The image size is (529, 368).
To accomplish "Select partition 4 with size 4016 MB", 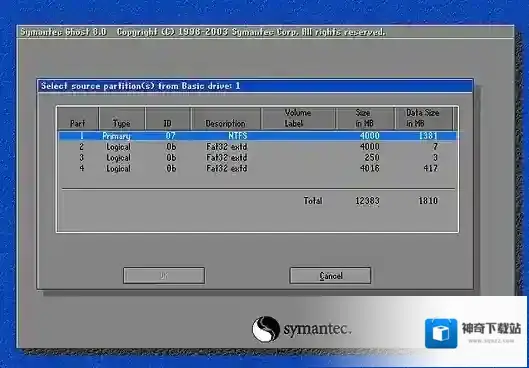I will point(258,168).
